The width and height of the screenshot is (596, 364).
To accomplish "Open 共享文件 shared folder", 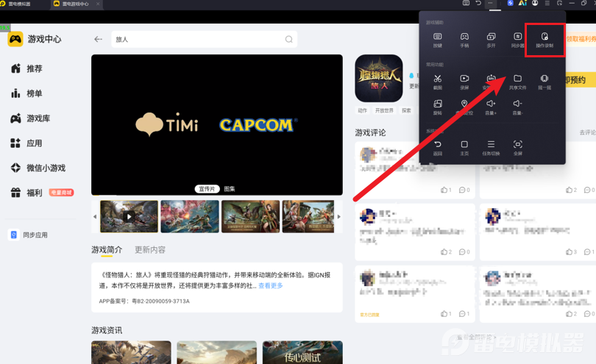I will coord(518,82).
